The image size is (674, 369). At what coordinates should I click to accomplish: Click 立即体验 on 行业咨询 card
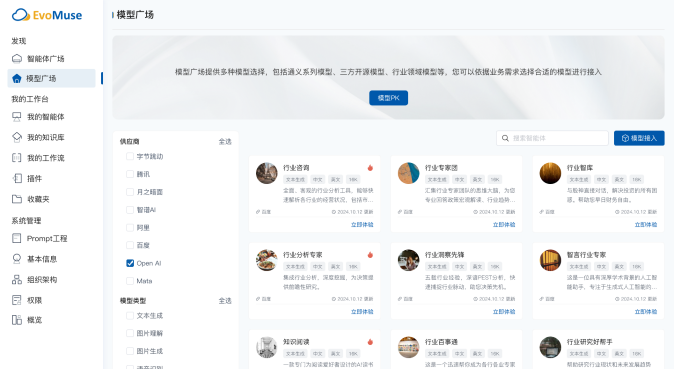[362, 224]
